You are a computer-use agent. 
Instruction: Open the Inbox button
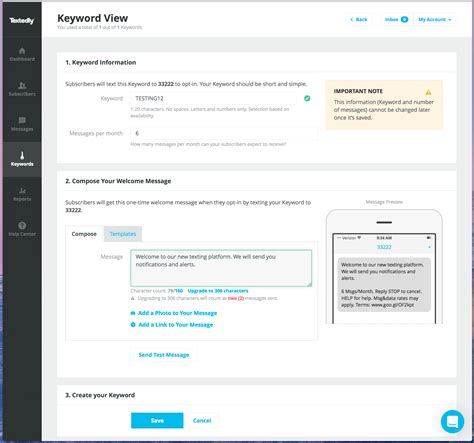396,20
